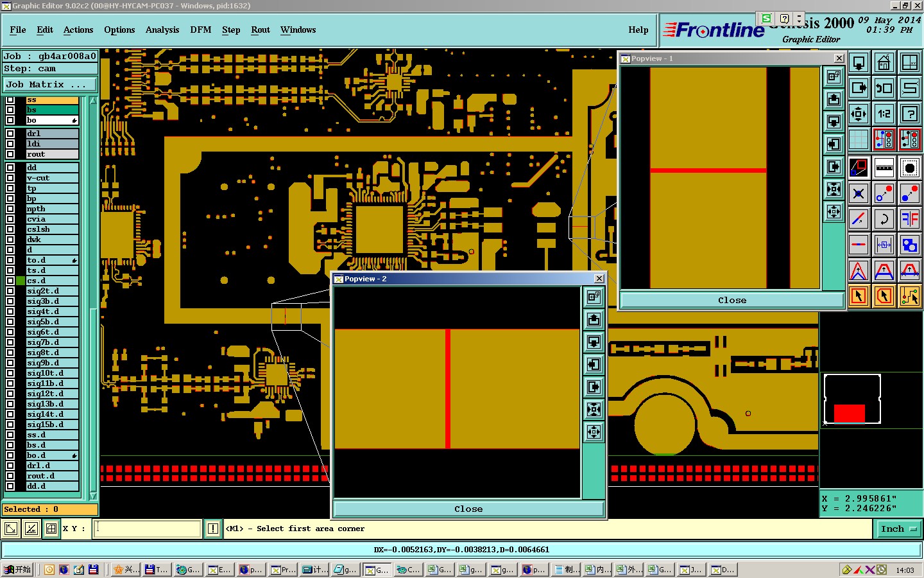Click the Selected : 0 status button

(50, 509)
